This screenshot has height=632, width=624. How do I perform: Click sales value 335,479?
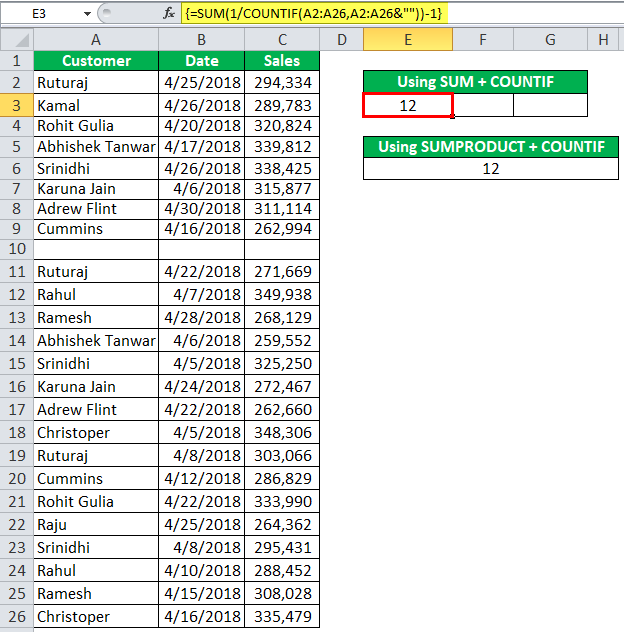pos(282,616)
